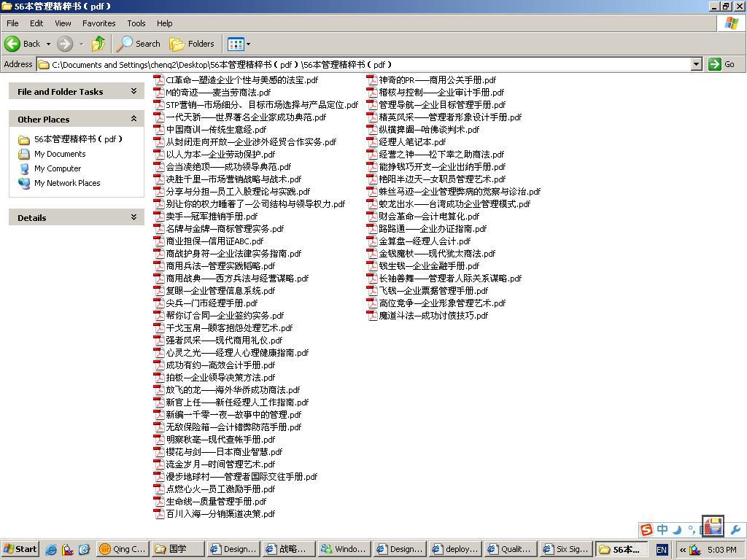Select file 飞钱—企业票据管理手册.pdf

[x=433, y=290]
